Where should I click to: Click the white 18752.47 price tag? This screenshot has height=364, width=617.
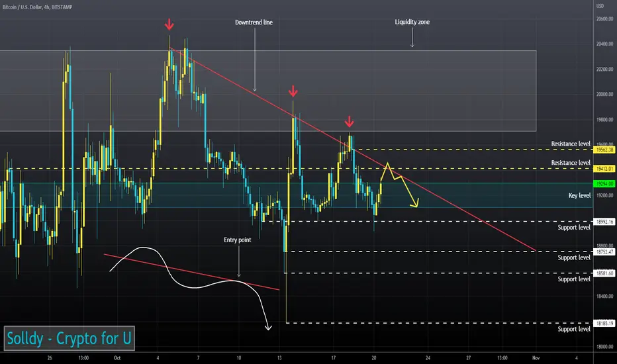click(604, 251)
